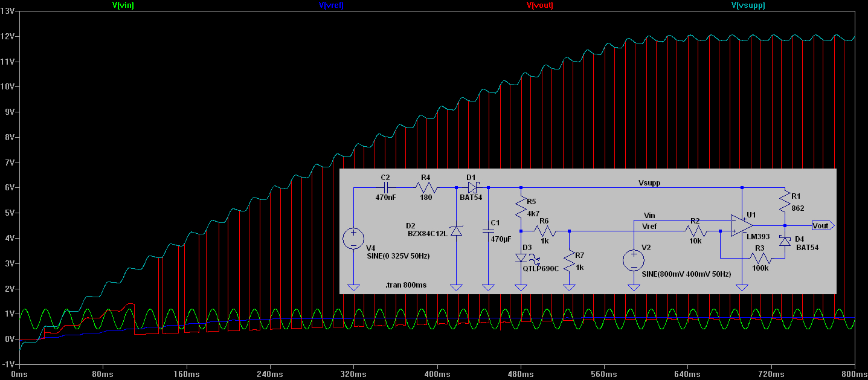Click the QTLP690C LED part label
Image resolution: width=868 pixels, height=380 pixels.
tap(541, 268)
